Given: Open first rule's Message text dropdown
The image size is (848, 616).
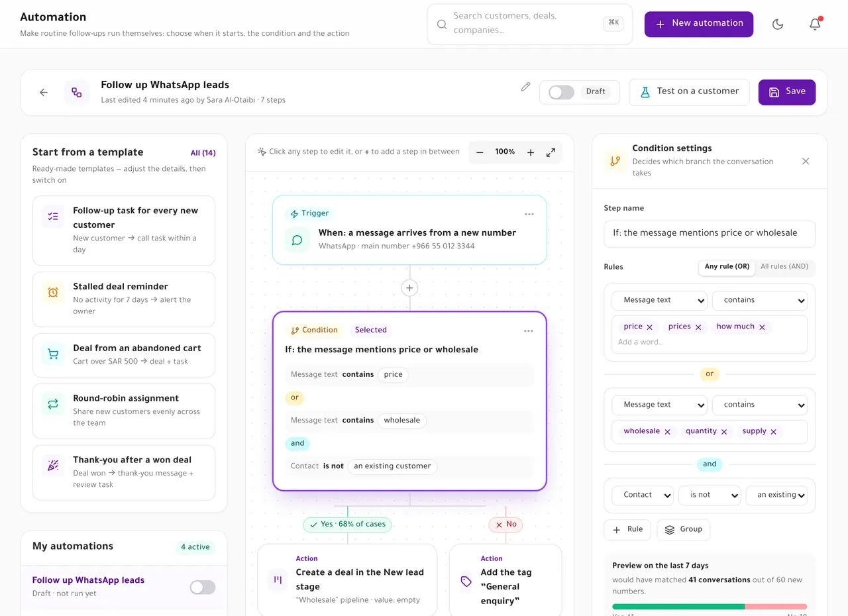Looking at the screenshot, I should pos(659,300).
